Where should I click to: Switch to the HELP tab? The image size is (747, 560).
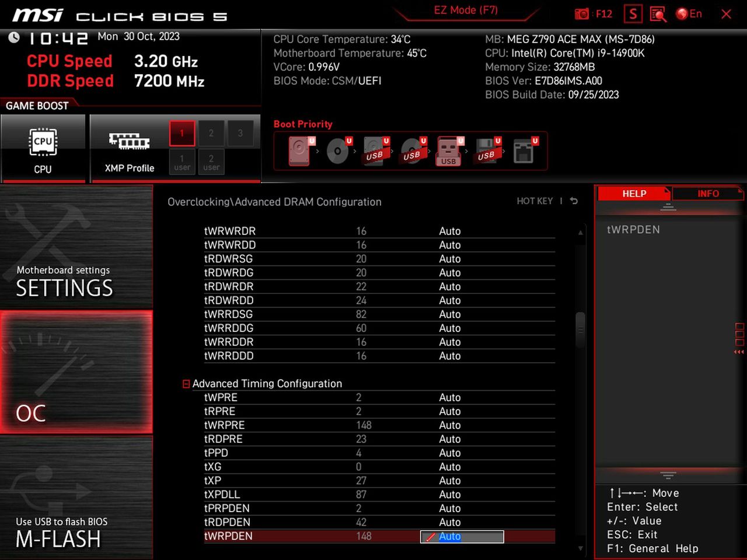tap(634, 194)
